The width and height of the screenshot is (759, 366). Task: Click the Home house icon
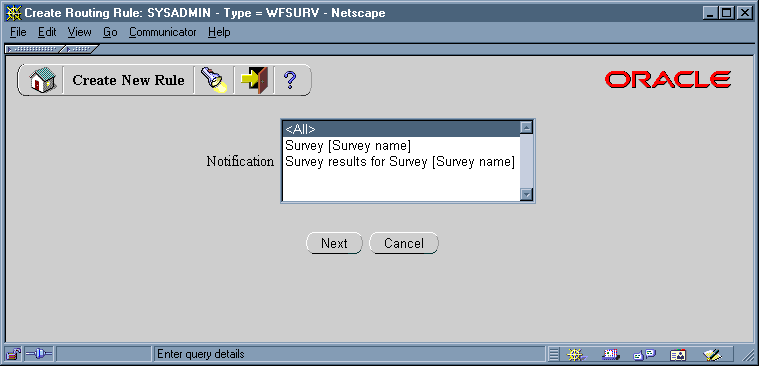pyautogui.click(x=43, y=80)
